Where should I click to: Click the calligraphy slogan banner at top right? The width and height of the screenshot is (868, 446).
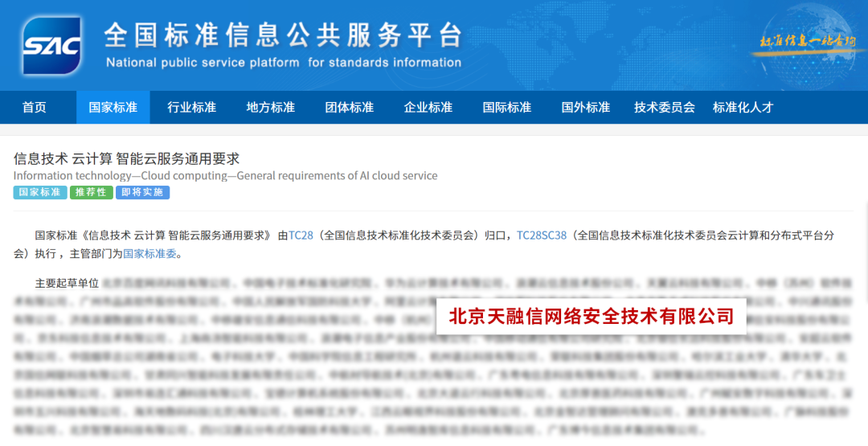pos(807,42)
